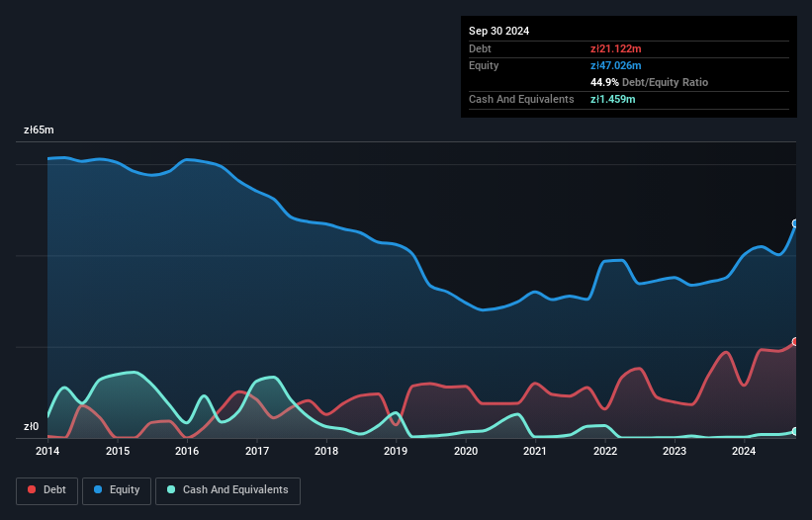Click the 2018 axis label

point(326,451)
